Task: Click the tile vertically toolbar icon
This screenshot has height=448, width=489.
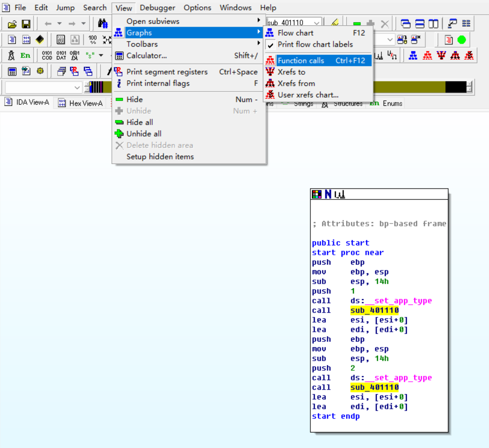Action: pos(433,24)
